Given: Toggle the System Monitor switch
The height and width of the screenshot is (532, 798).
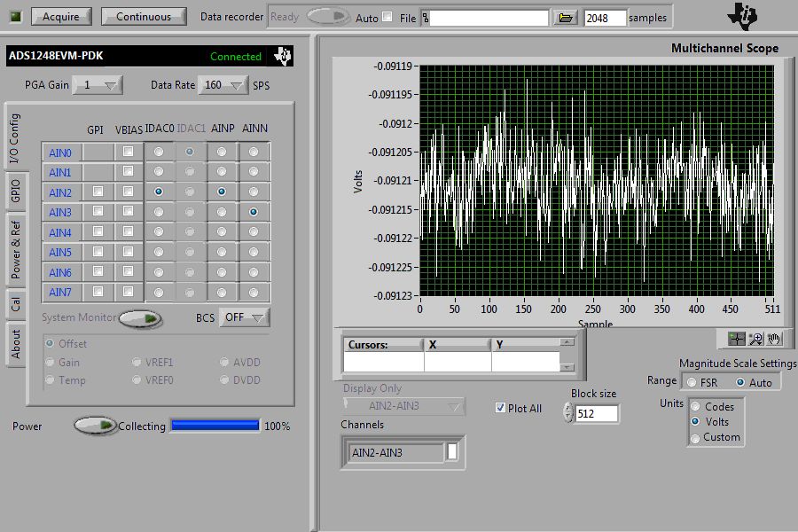Looking at the screenshot, I should pos(140,318).
